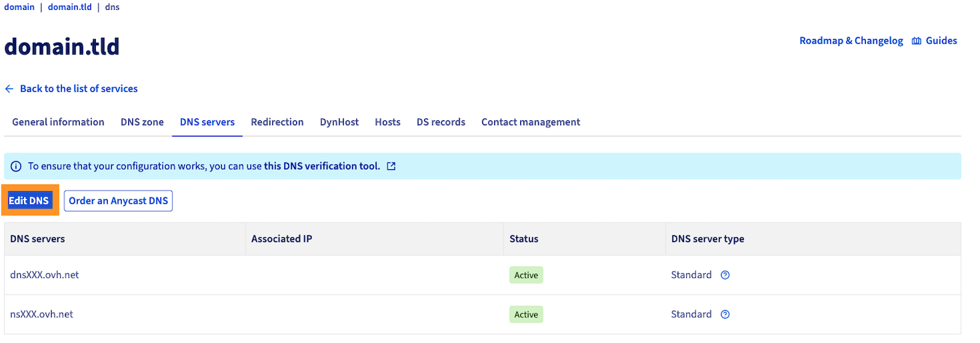Open the Roadmap & Changelog link
The width and height of the screenshot is (980, 343).
(x=851, y=41)
